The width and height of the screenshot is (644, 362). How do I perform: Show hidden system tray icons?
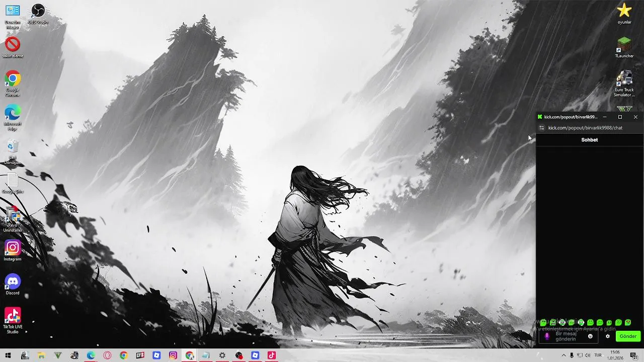(x=563, y=355)
